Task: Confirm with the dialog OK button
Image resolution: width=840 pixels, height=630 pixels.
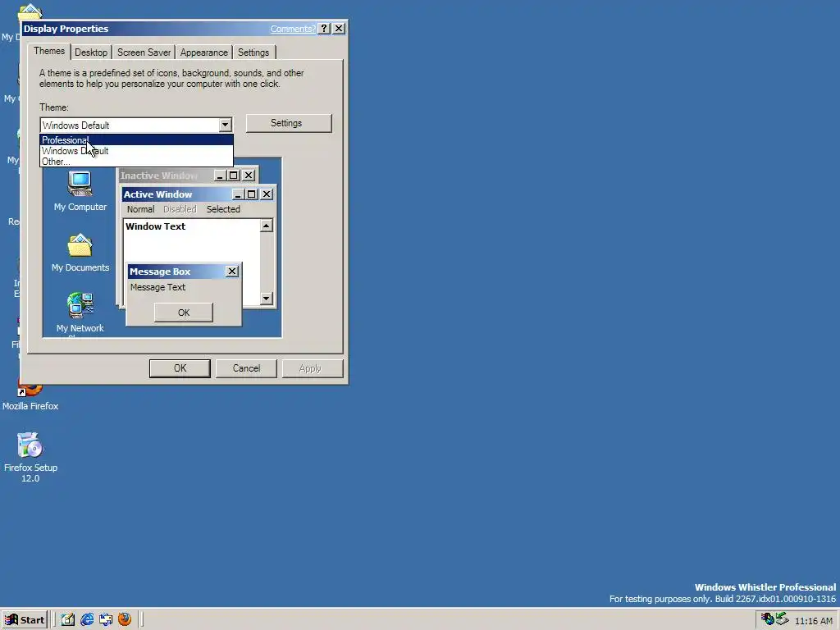Action: pyautogui.click(x=180, y=368)
